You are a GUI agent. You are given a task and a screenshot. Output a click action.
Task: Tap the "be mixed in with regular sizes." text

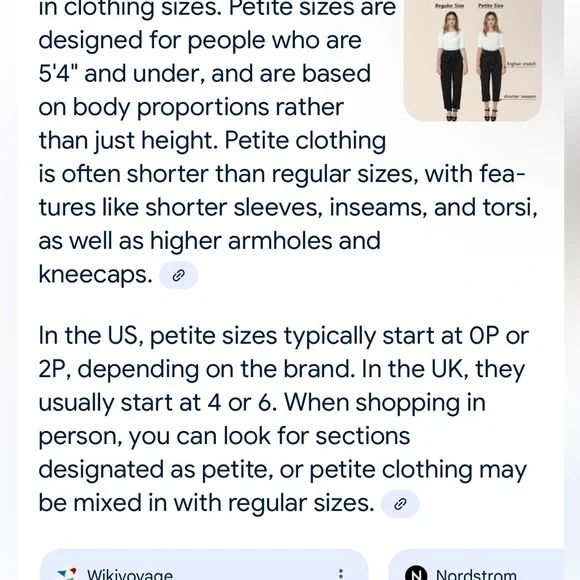pos(206,503)
